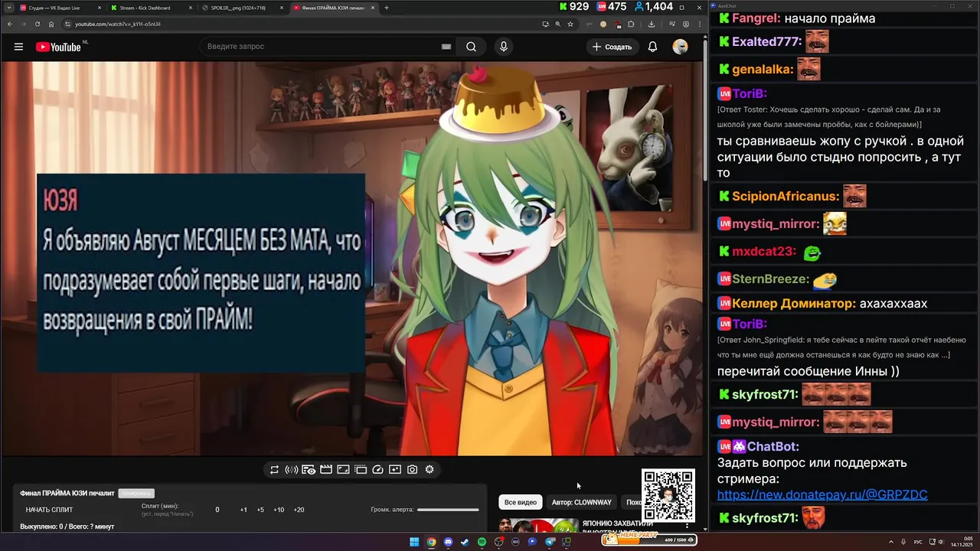This screenshot has height=551, width=980.
Task: Select the Автор: CLOWNWAY filter chip
Action: click(x=582, y=502)
